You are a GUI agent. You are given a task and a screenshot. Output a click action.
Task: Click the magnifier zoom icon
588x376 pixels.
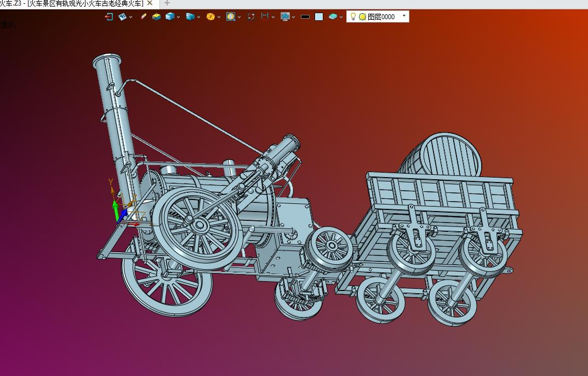click(231, 16)
